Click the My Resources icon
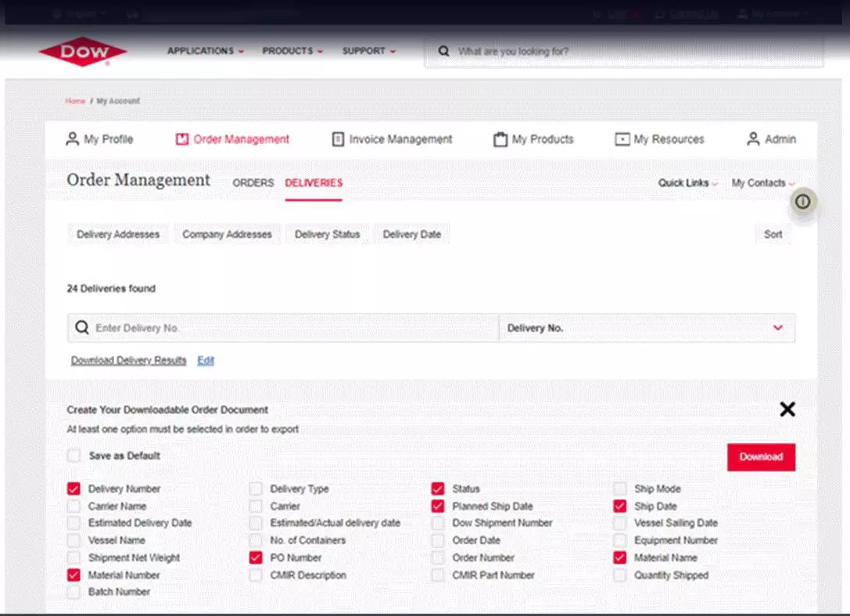The height and width of the screenshot is (616, 850). tap(622, 139)
